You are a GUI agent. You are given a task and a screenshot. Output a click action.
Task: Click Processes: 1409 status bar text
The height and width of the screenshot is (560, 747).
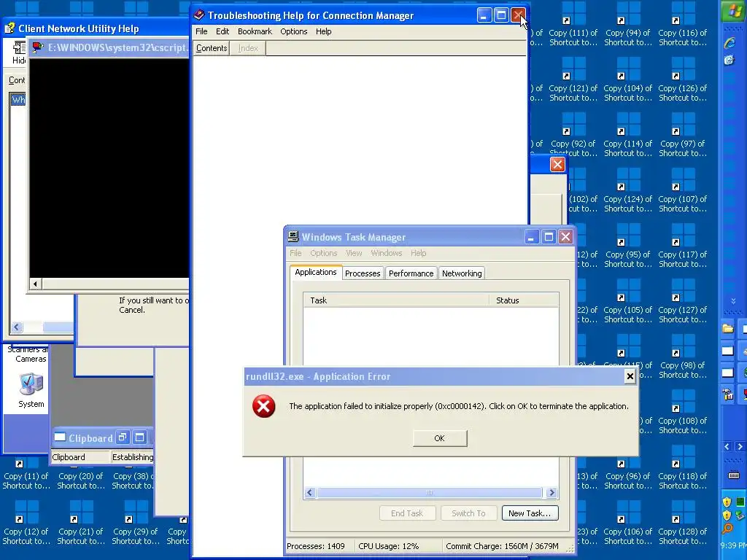[315, 546]
